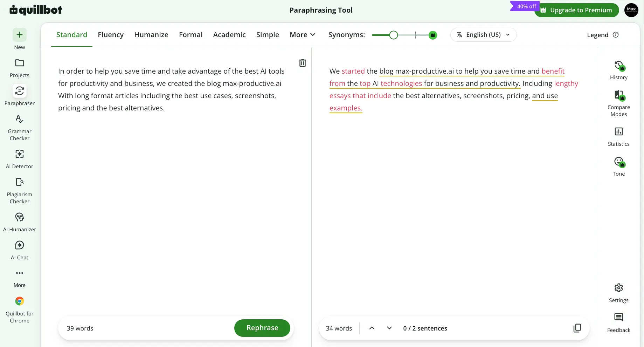Switch to the Standard mode tab
The height and width of the screenshot is (347, 644).
(x=72, y=35)
